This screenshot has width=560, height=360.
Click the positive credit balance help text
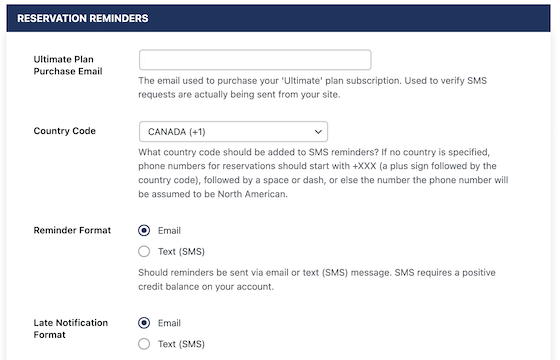(317, 280)
